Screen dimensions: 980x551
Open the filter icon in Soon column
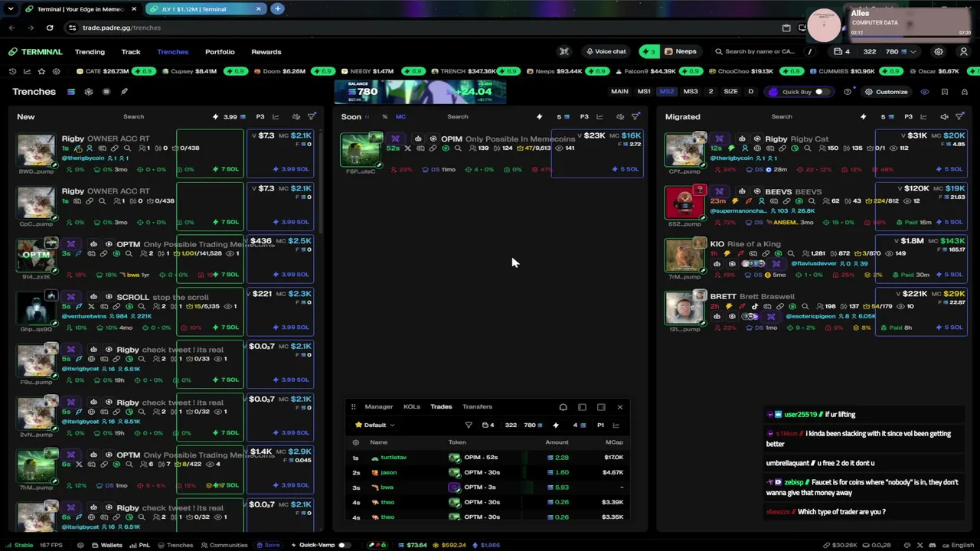(x=635, y=116)
